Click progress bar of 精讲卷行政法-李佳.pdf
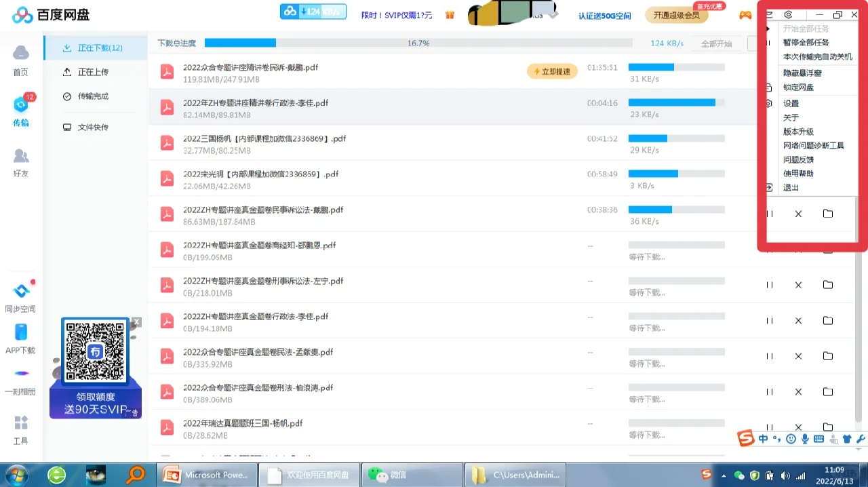The width and height of the screenshot is (868, 487). point(676,102)
